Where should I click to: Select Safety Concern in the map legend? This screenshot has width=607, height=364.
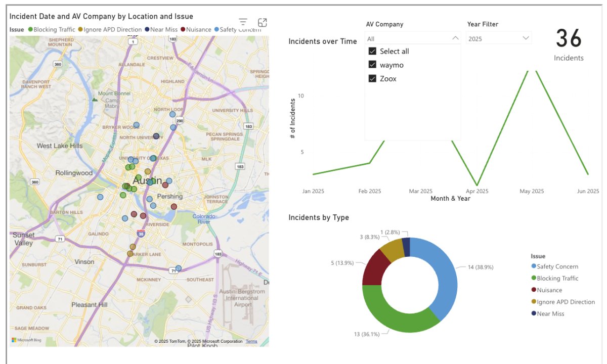point(238,29)
